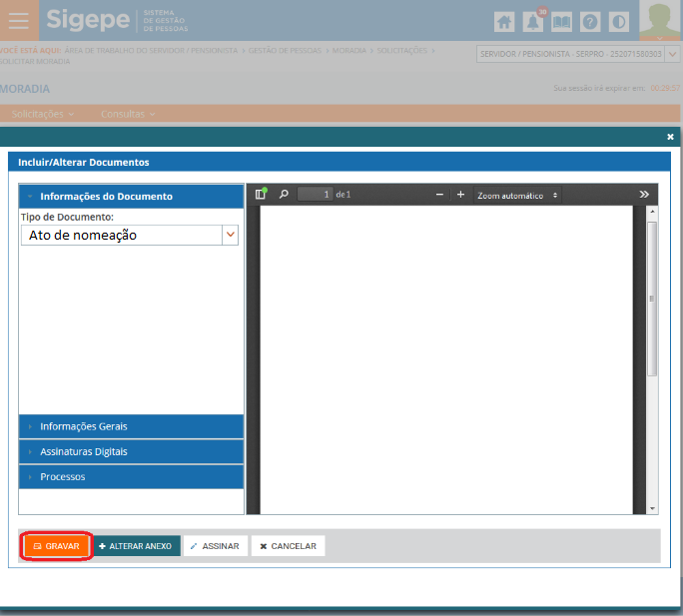Image resolution: width=683 pixels, height=616 pixels.
Task: Click the Gravar button
Action: (x=57, y=546)
